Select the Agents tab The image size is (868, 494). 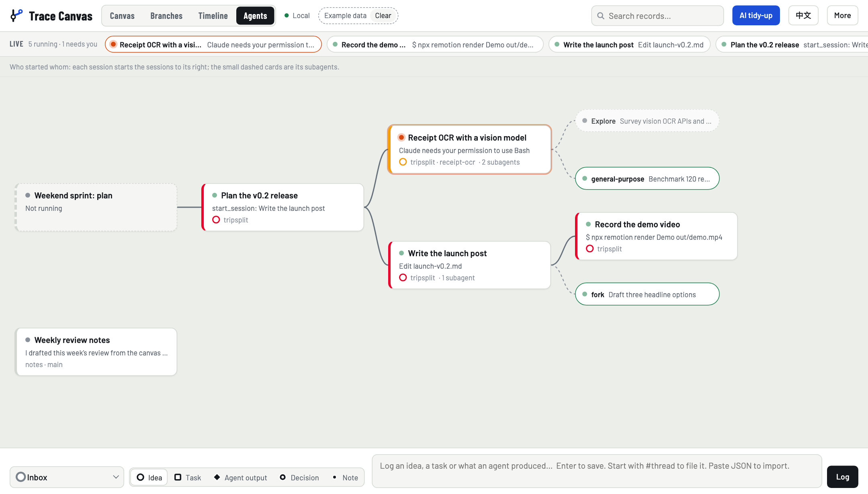(255, 16)
